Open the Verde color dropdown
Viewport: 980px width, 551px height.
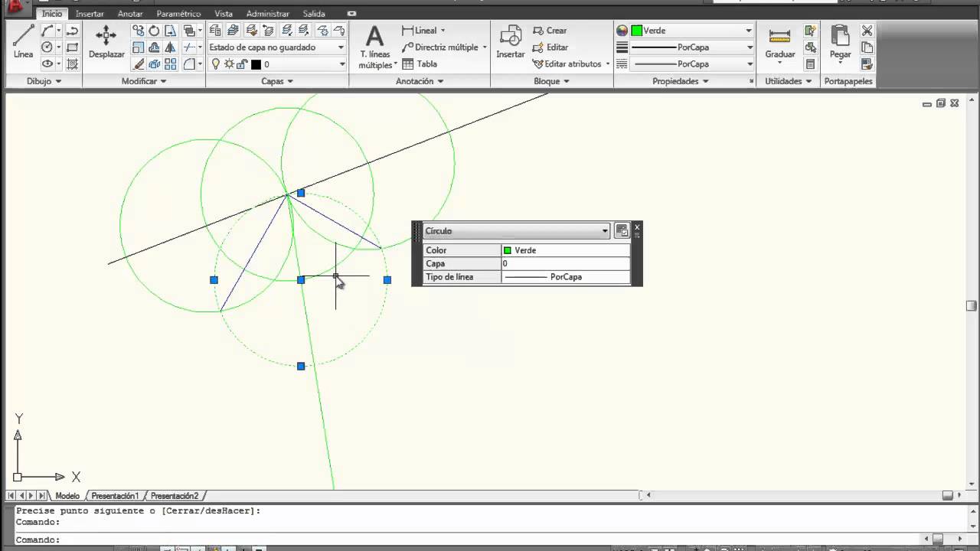[x=749, y=31]
